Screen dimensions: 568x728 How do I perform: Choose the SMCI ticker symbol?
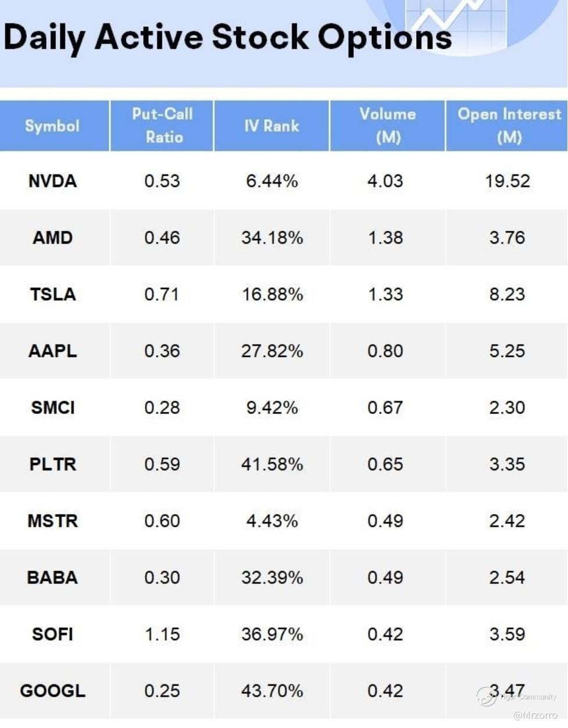click(x=52, y=408)
